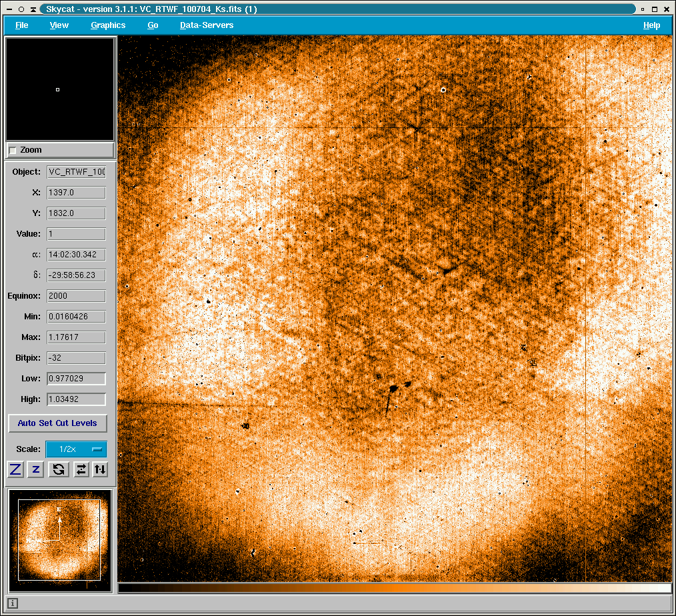The height and width of the screenshot is (616, 676).
Task: Expand the Go menu
Action: pos(153,25)
